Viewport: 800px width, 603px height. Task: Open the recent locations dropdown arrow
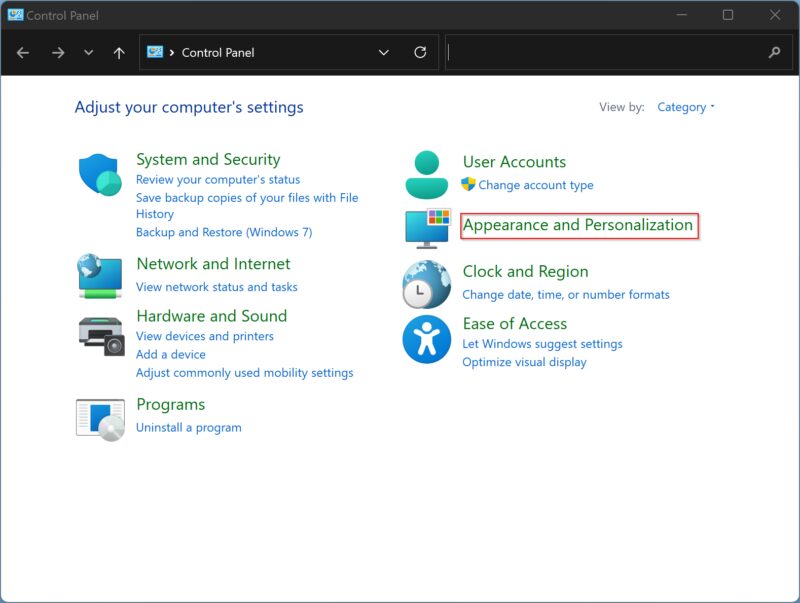coord(89,53)
